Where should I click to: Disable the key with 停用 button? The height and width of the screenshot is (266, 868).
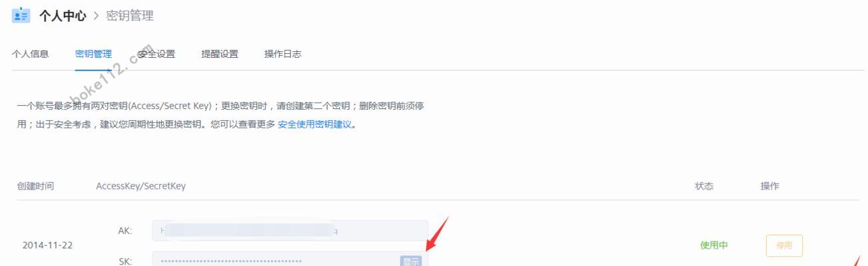pyautogui.click(x=784, y=245)
